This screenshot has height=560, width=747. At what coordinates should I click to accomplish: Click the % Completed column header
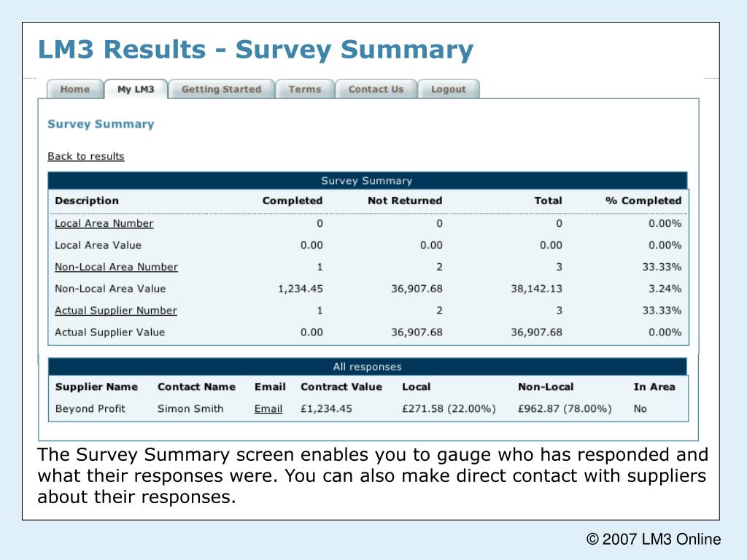pyautogui.click(x=643, y=201)
